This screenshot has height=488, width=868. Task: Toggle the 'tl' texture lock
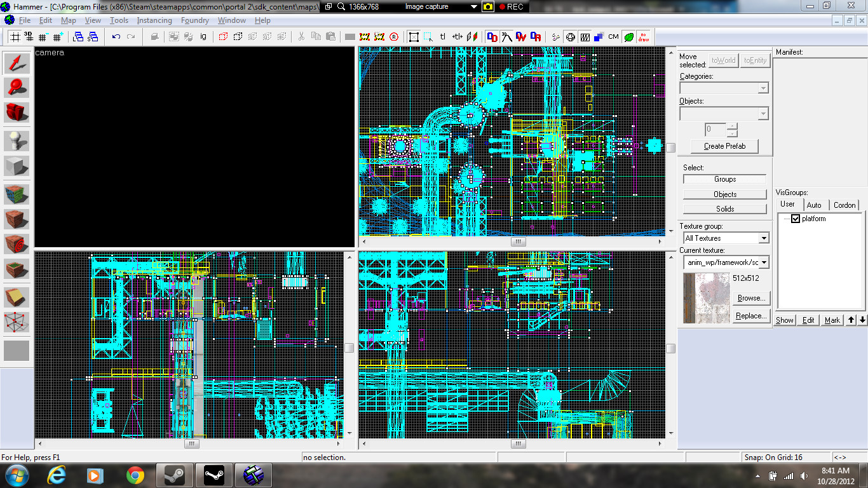pyautogui.click(x=443, y=37)
